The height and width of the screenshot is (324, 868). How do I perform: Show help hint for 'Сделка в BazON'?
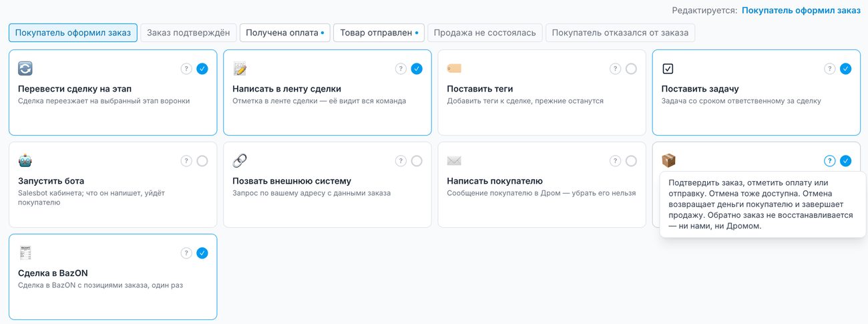click(186, 253)
